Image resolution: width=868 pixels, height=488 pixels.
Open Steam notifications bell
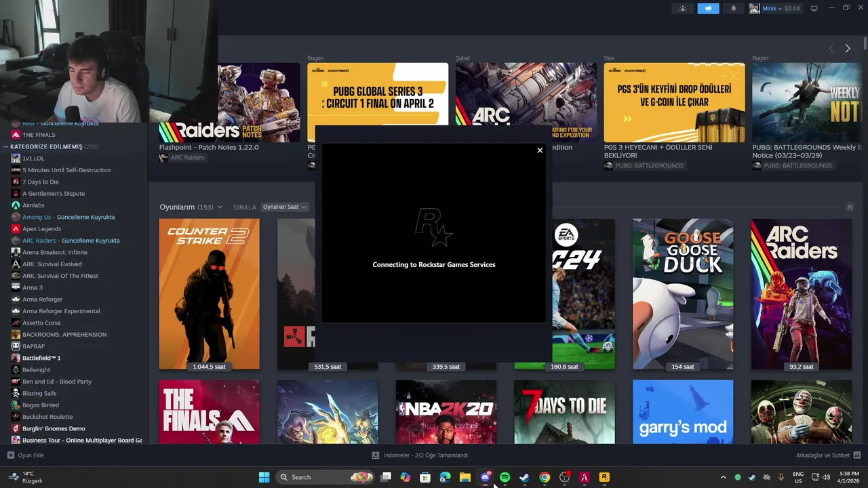pyautogui.click(x=733, y=8)
